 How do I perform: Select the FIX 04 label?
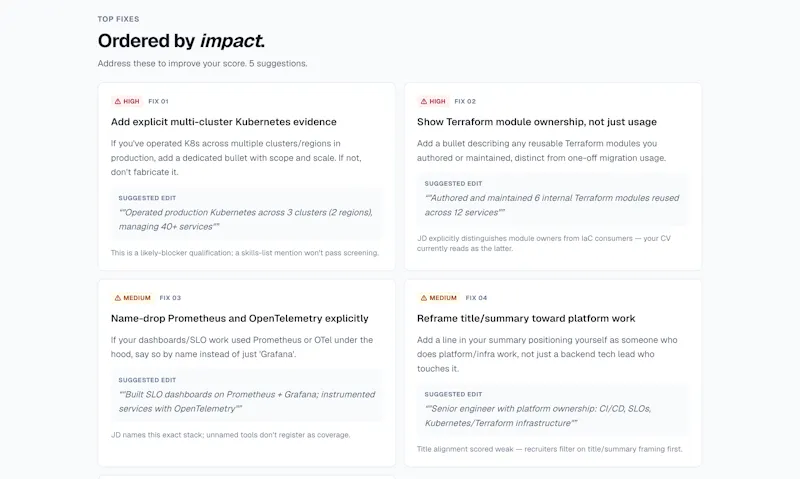click(476, 298)
